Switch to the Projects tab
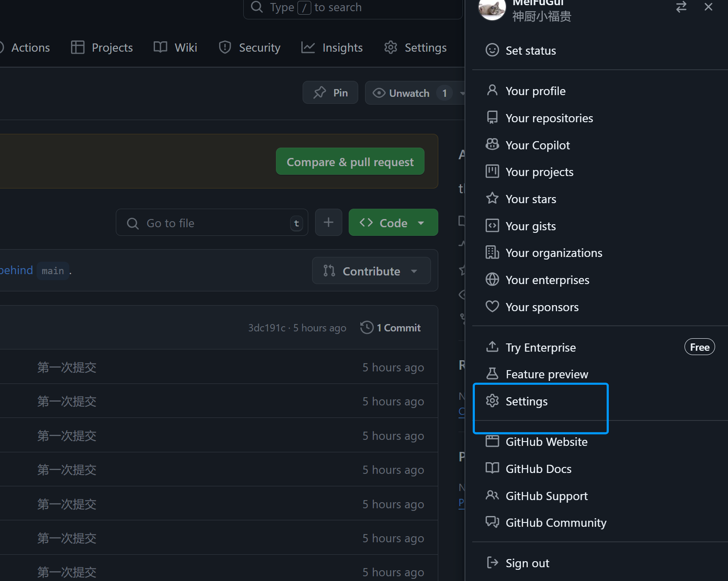The image size is (728, 581). tap(102, 47)
